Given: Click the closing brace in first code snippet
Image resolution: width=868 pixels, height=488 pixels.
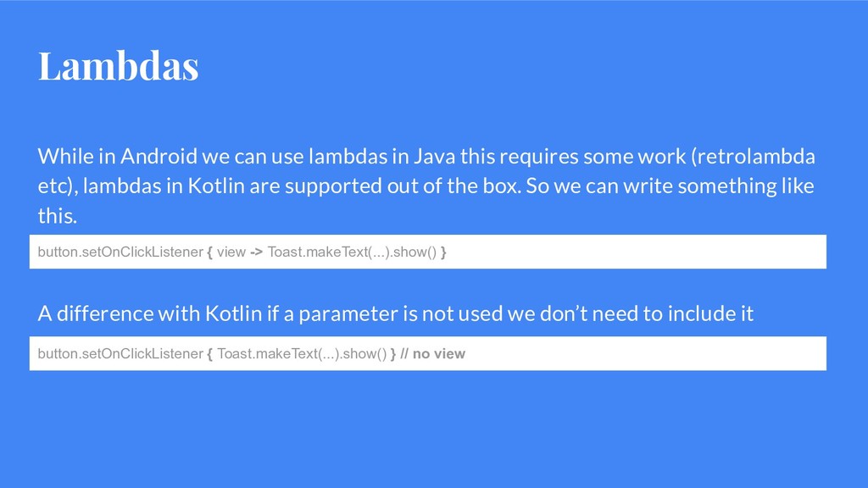Looking at the screenshot, I should pyautogui.click(x=443, y=252).
